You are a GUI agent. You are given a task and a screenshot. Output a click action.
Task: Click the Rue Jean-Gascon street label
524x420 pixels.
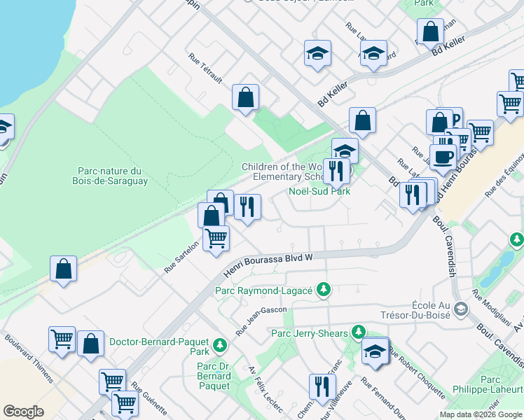(x=261, y=321)
